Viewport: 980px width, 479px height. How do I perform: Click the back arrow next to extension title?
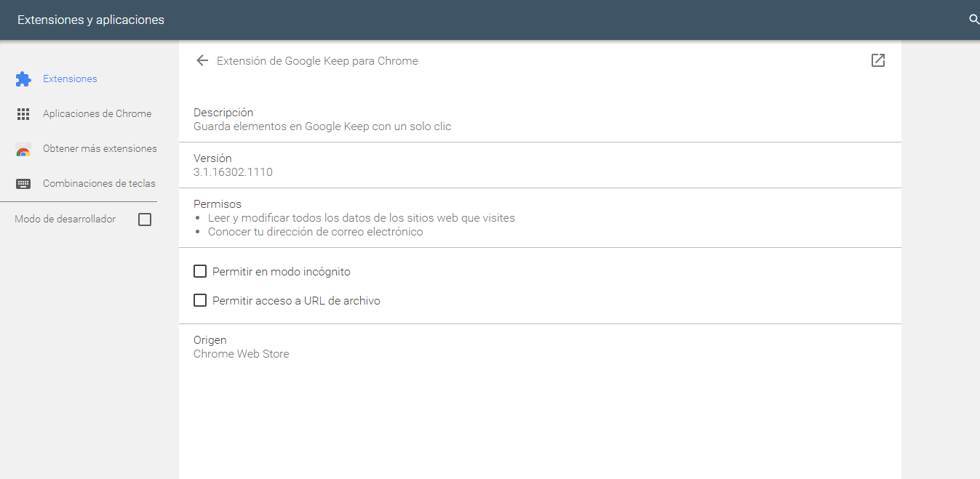(202, 61)
